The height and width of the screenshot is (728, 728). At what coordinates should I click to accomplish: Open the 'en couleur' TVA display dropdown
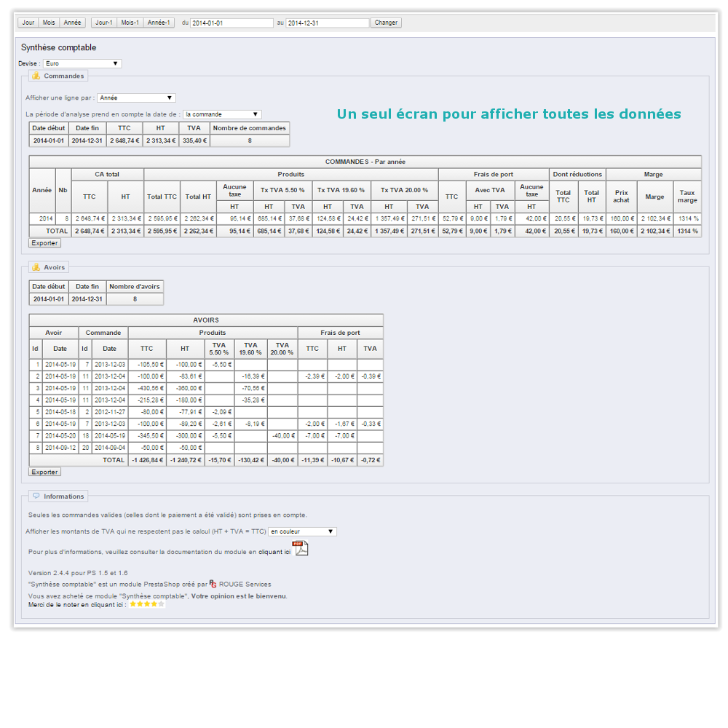point(302,531)
